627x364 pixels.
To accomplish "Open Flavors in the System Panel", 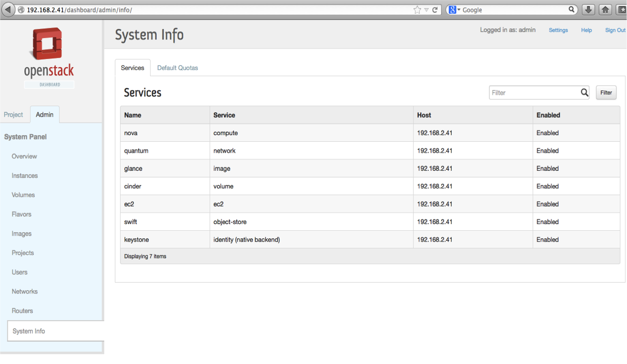I will point(21,214).
